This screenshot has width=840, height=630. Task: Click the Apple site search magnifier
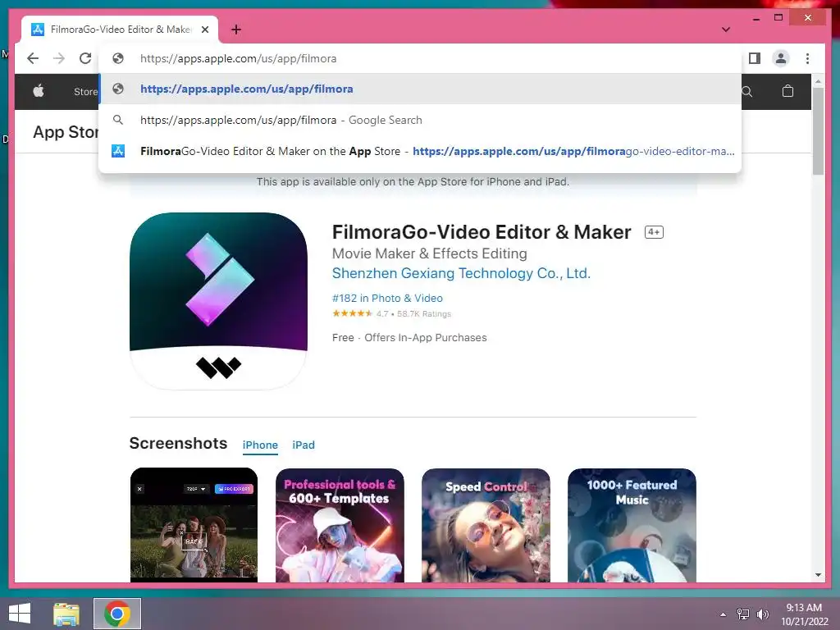point(747,92)
